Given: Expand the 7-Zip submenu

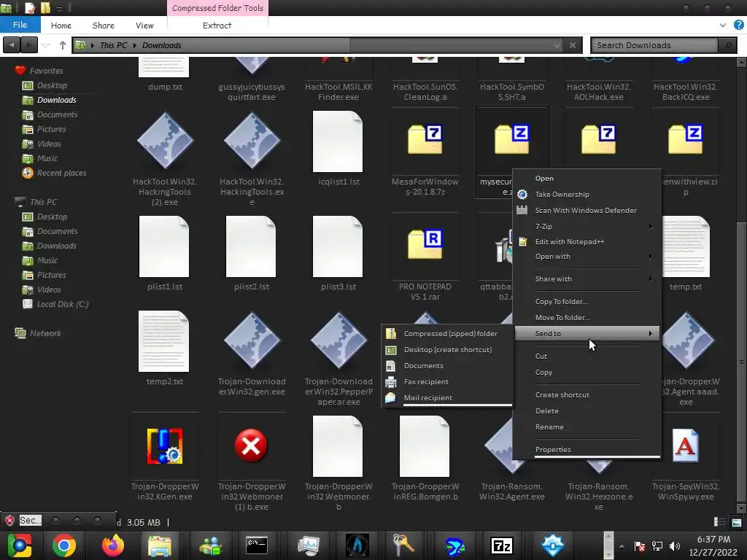Looking at the screenshot, I should coord(588,226).
